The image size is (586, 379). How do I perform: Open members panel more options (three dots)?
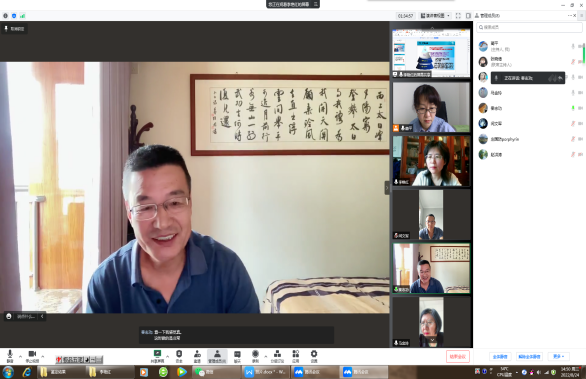point(570,15)
